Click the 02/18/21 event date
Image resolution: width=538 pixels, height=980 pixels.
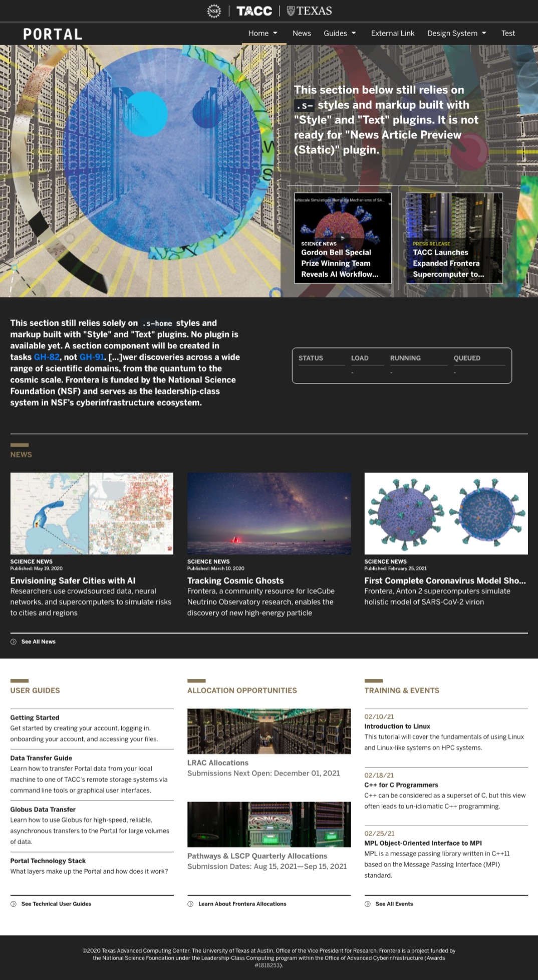[x=379, y=775]
